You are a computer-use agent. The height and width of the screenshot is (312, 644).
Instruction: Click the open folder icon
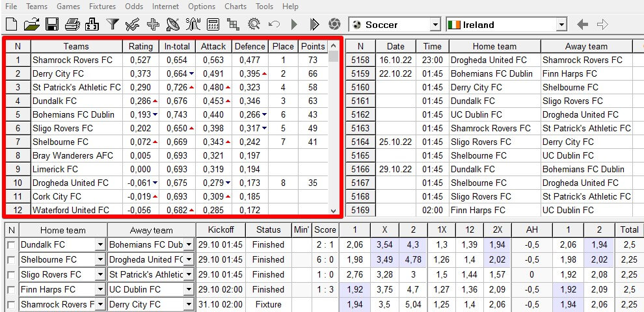31,25
